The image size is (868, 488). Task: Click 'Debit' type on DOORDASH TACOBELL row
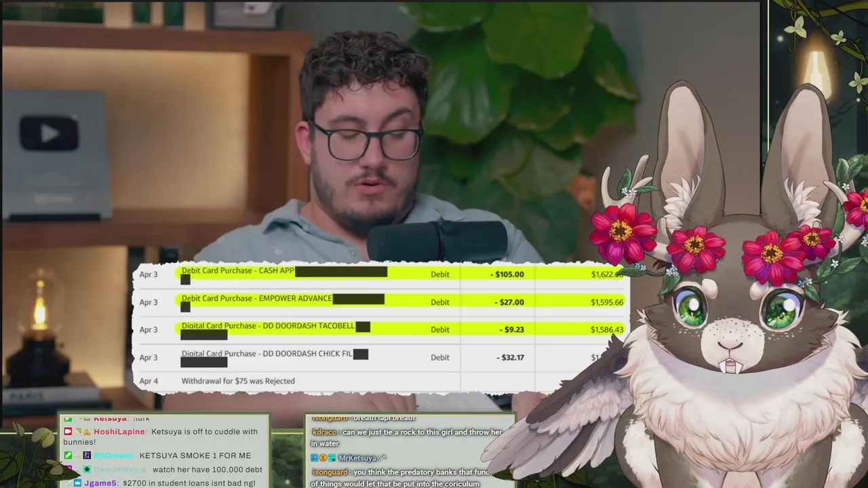tap(440, 329)
